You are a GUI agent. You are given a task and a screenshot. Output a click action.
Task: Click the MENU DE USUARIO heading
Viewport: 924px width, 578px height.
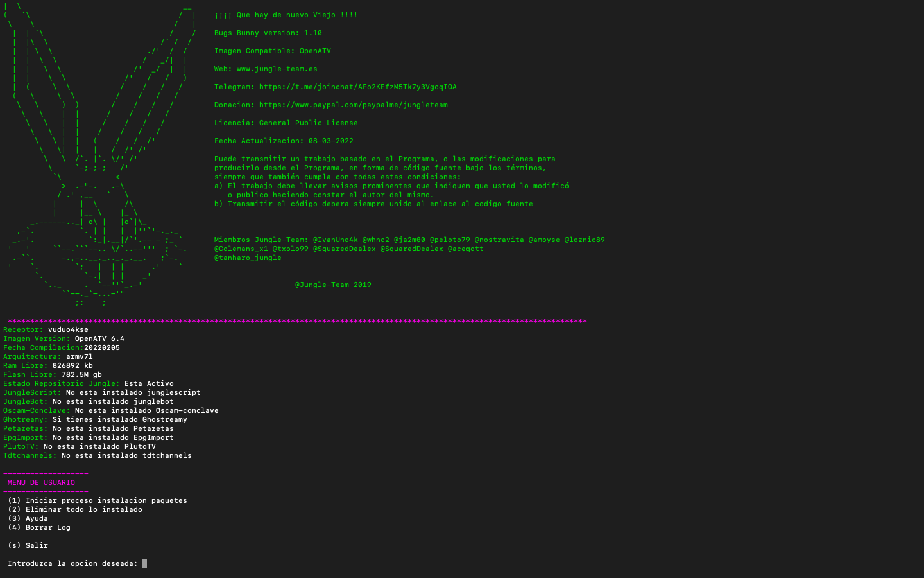pos(41,482)
